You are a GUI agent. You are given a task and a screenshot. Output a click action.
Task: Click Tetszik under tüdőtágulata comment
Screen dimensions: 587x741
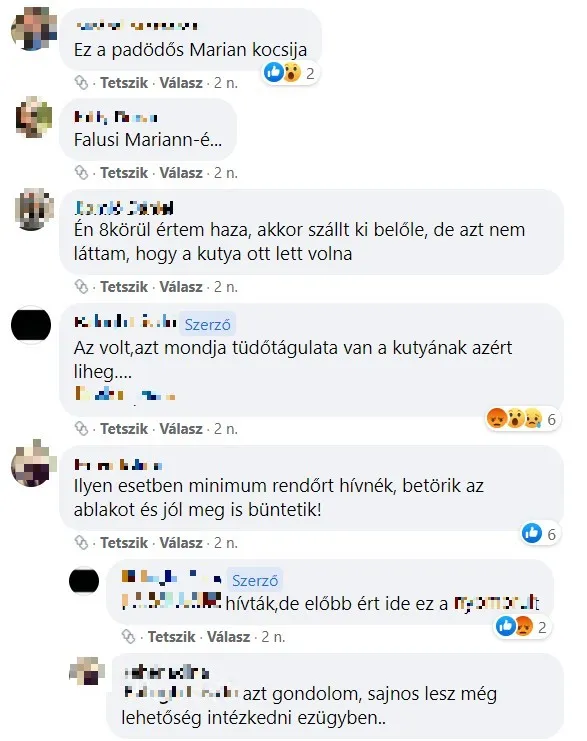[124, 429]
